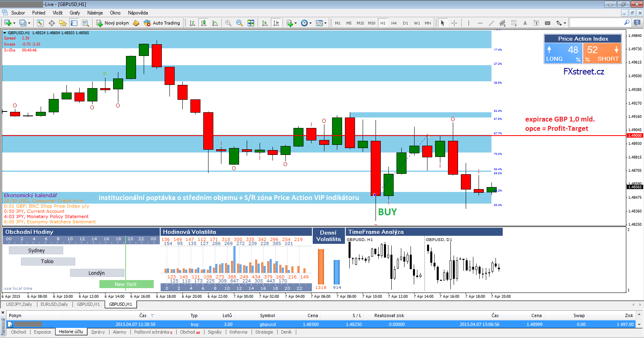Open the Nápověda menu
The width and height of the screenshot is (644, 338).
[138, 13]
